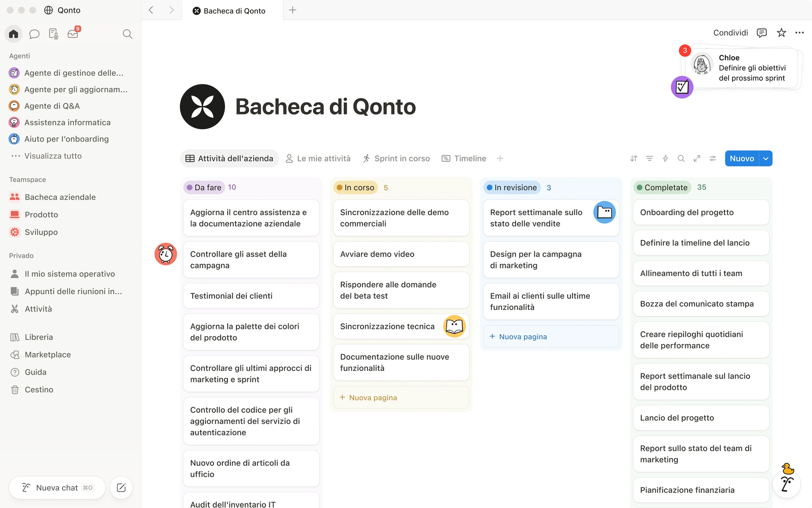
Task: Star this page as favorite
Action: point(782,33)
